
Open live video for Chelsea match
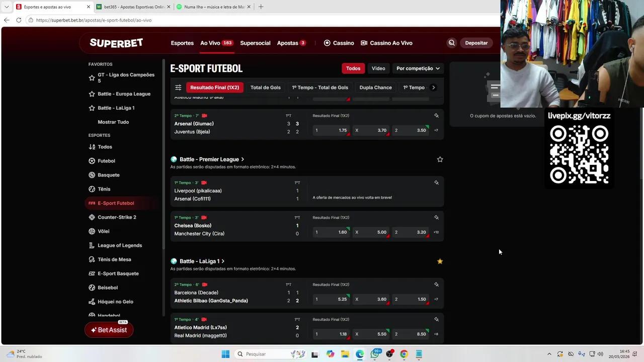[204, 218]
